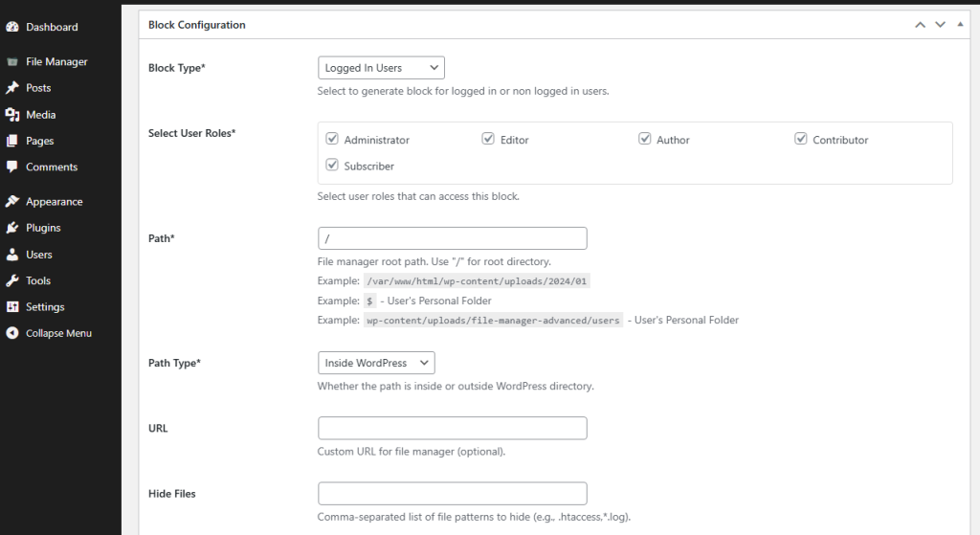
Task: Move Block Configuration panel up
Action: (920, 25)
